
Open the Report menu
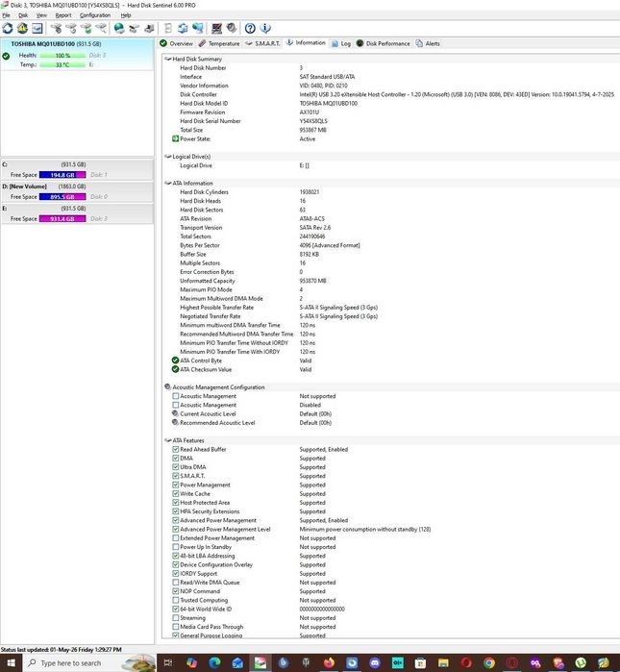(63, 15)
